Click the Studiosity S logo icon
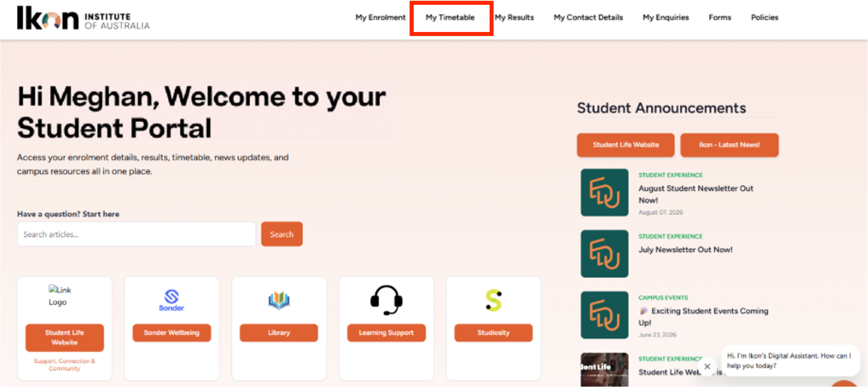868x387 pixels. [x=493, y=300]
